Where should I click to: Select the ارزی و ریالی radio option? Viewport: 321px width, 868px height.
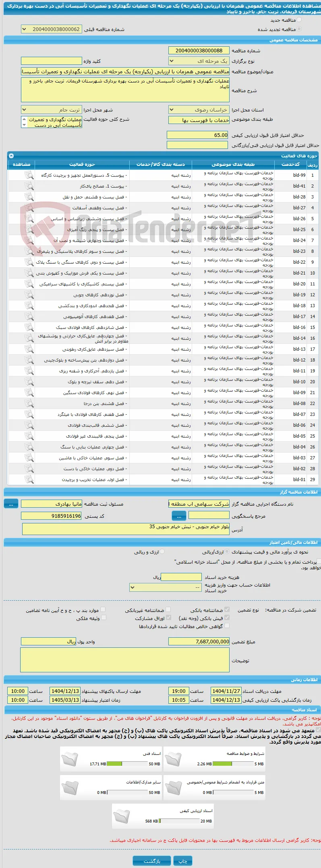[x=162, y=552]
